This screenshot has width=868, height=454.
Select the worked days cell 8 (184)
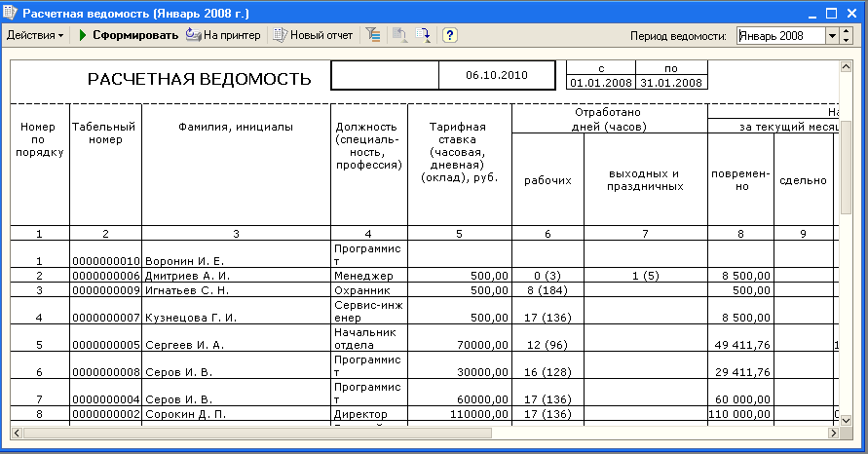(547, 290)
